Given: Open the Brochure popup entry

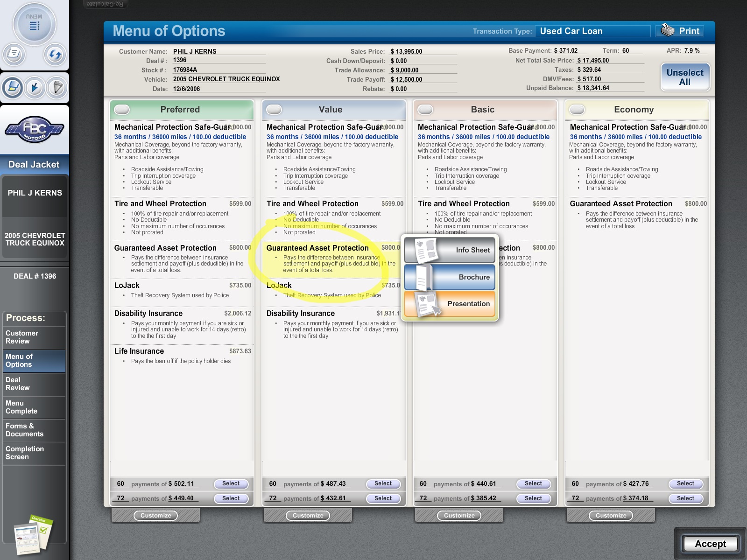Looking at the screenshot, I should pyautogui.click(x=450, y=277).
